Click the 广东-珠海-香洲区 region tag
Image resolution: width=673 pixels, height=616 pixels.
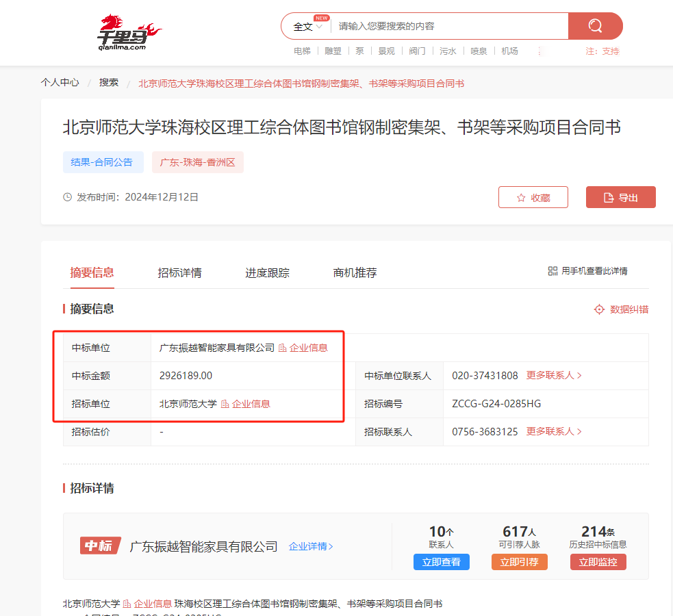click(x=197, y=162)
